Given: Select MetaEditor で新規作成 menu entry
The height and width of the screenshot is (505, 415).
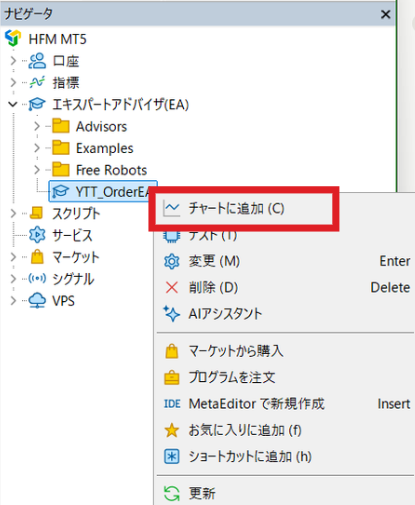Looking at the screenshot, I should point(285,404).
